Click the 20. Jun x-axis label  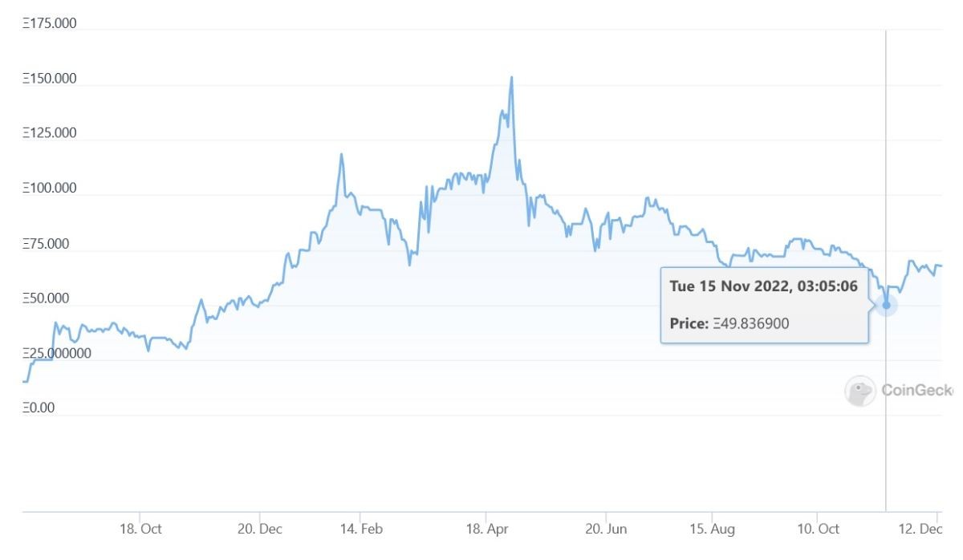[606, 529]
